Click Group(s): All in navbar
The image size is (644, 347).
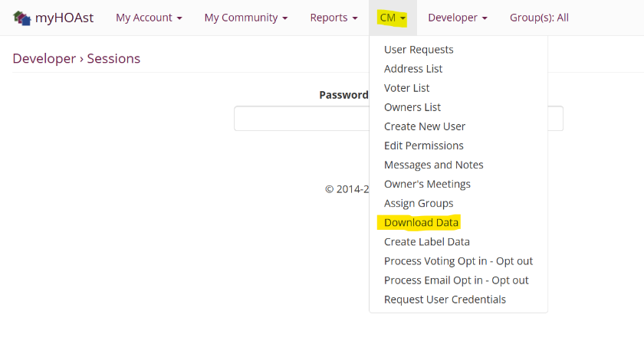click(x=539, y=18)
